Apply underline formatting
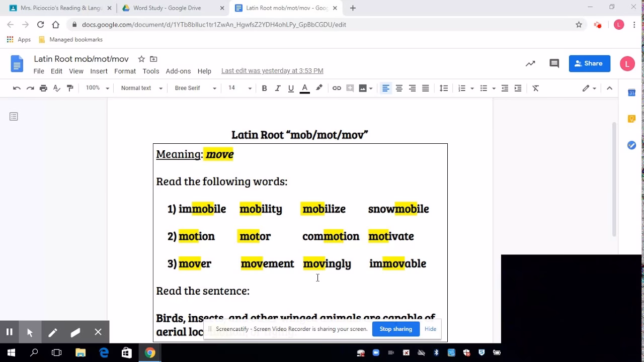Viewport: 644px width, 362px height. [x=291, y=88]
